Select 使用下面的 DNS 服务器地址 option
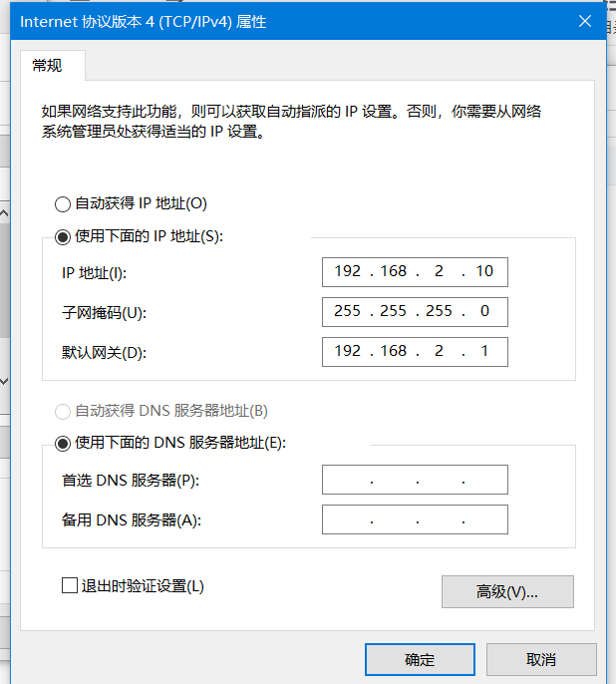The width and height of the screenshot is (616, 684). [x=63, y=444]
